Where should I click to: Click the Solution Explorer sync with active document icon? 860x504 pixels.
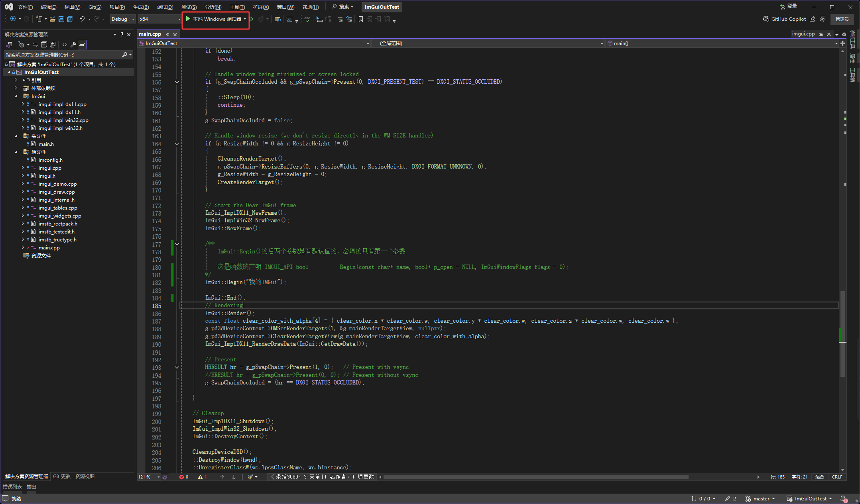click(35, 45)
